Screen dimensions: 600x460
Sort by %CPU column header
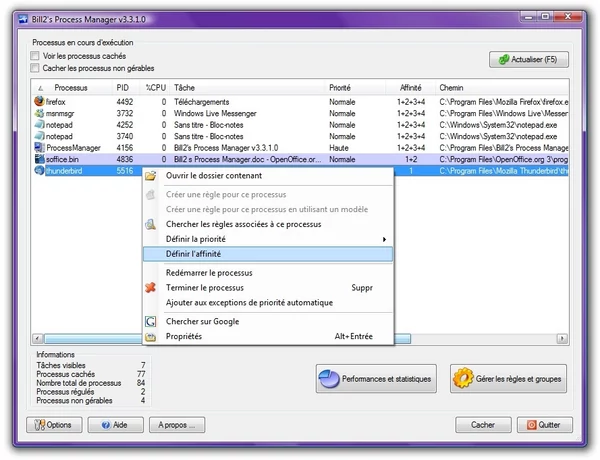(x=155, y=88)
